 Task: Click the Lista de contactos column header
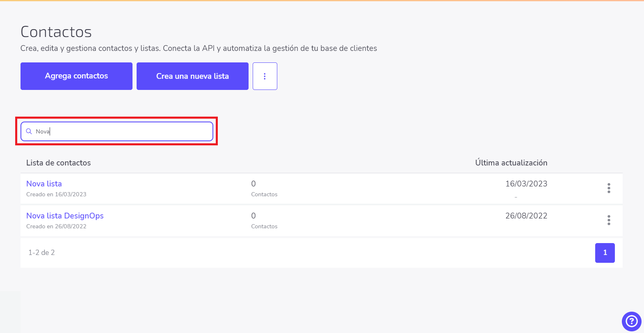59,163
